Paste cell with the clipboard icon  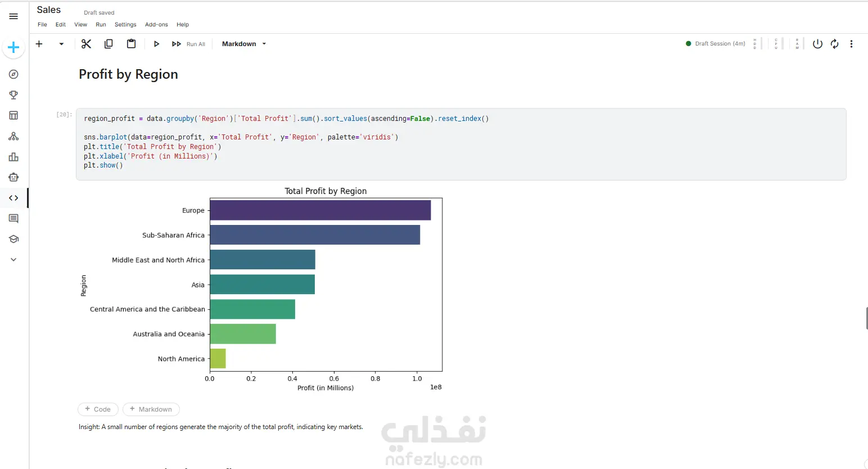click(x=131, y=44)
